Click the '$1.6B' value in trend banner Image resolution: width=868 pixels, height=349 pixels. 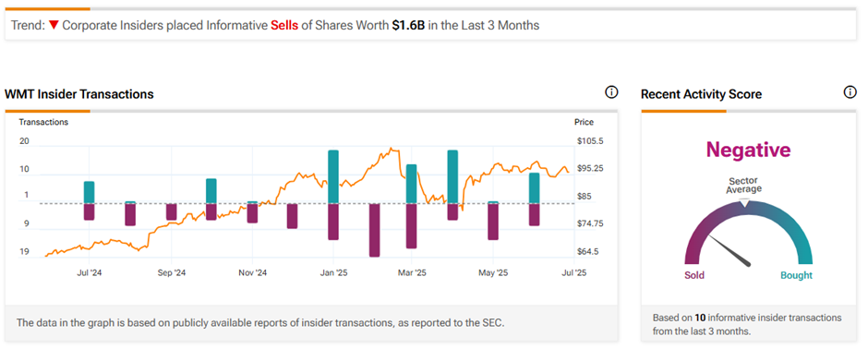[408, 26]
